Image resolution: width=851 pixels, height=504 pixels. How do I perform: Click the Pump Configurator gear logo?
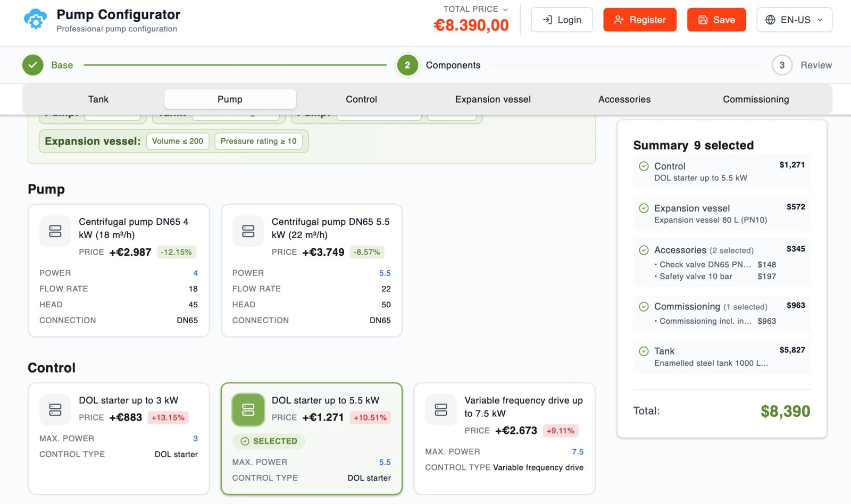[x=36, y=20]
